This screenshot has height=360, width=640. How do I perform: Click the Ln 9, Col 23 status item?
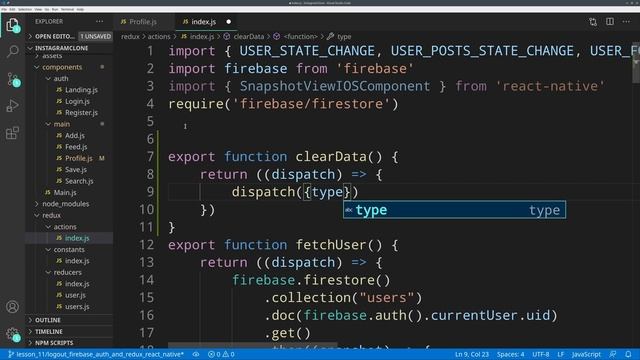(472, 354)
